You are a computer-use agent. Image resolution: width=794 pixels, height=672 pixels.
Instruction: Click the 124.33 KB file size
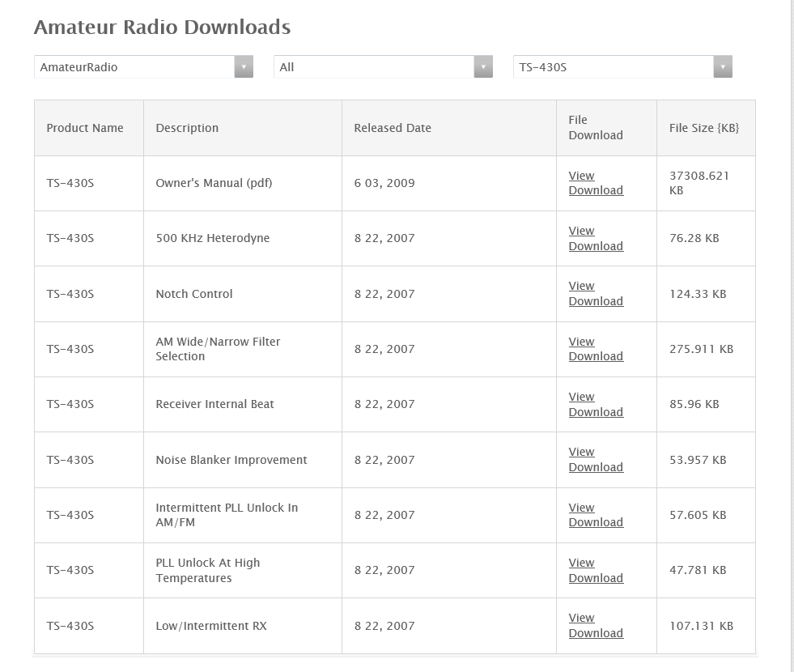(x=698, y=294)
